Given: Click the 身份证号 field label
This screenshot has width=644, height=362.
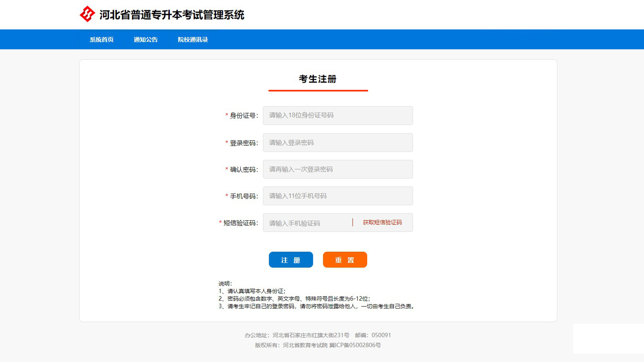Looking at the screenshot, I should pos(244,116).
